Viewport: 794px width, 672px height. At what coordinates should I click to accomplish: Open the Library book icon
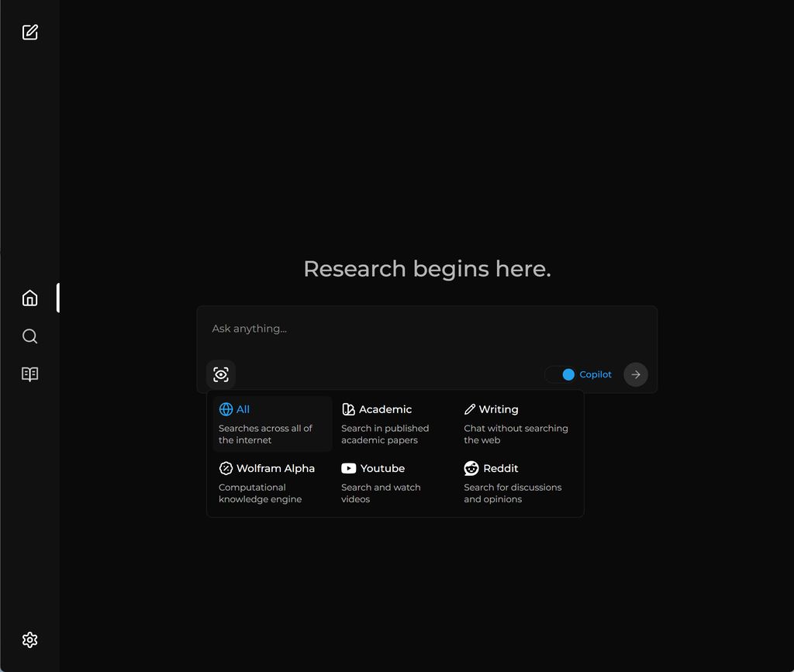click(29, 374)
